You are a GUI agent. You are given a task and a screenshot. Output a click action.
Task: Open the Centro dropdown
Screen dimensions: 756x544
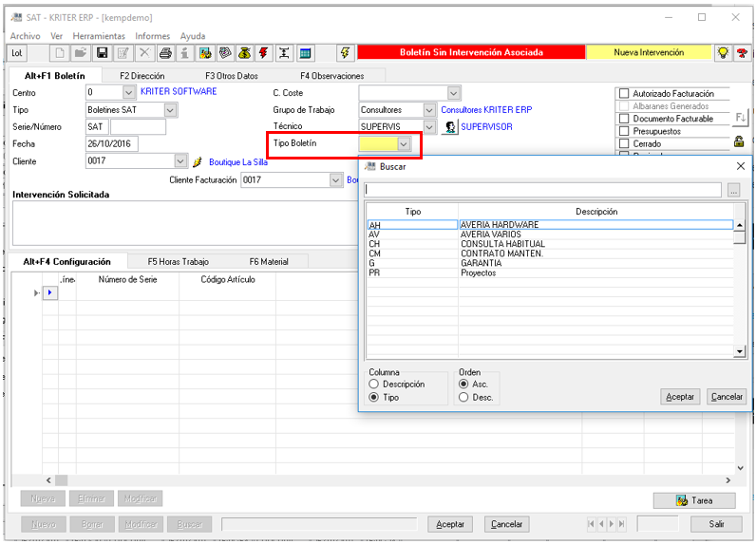click(x=129, y=92)
